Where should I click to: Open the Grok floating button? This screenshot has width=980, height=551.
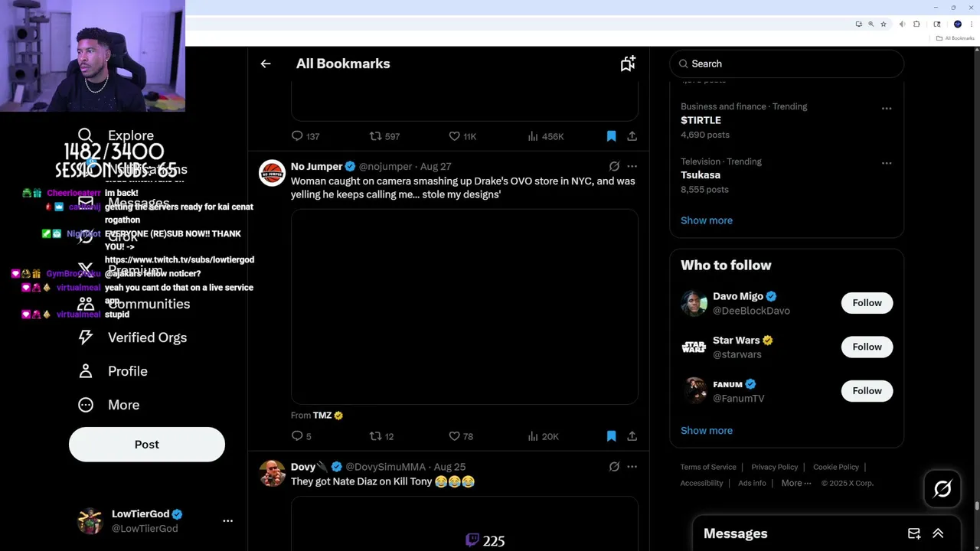942,489
